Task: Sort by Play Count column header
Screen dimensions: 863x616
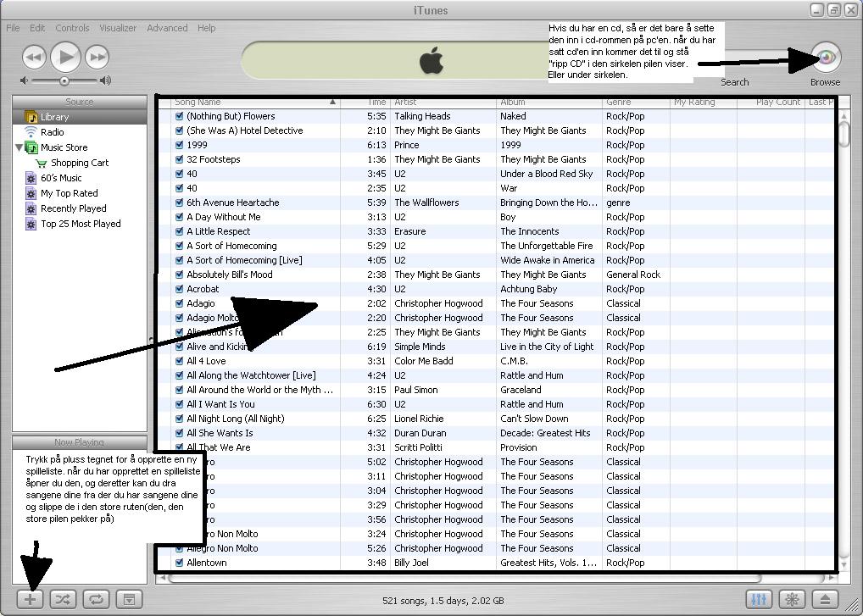Action: pos(771,103)
